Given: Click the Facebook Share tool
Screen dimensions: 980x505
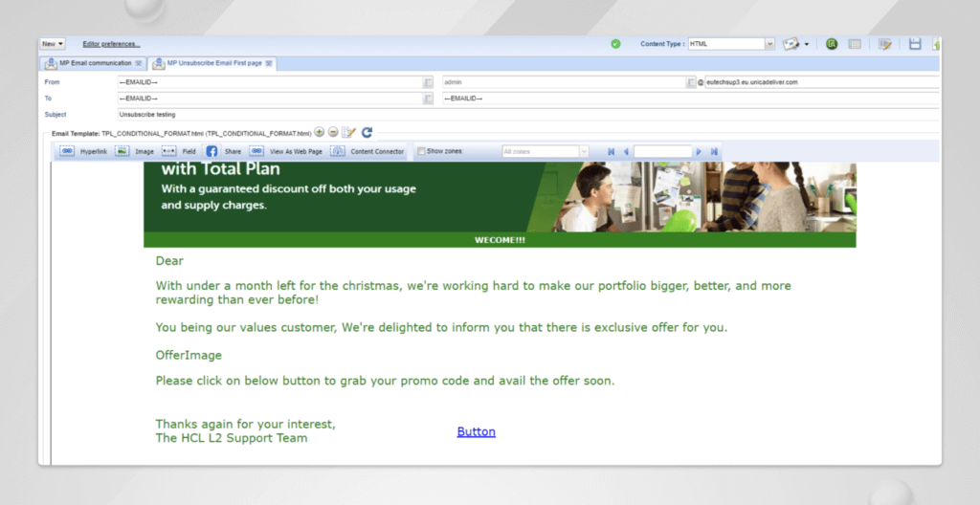Looking at the screenshot, I should coord(222,151).
